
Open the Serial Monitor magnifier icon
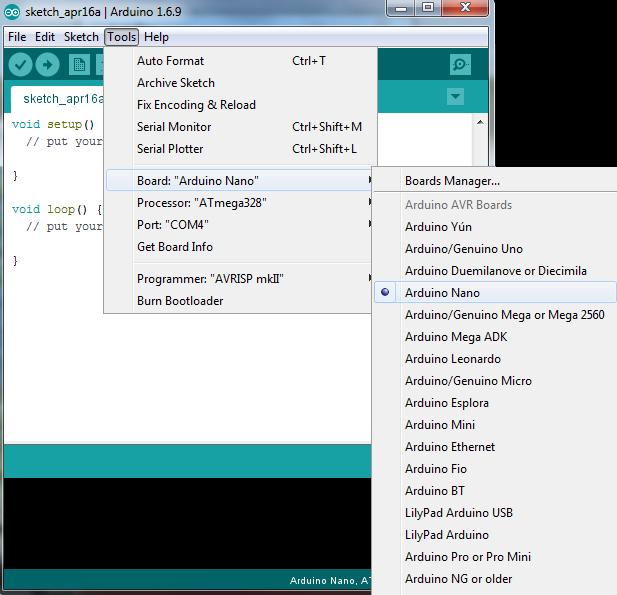point(460,64)
